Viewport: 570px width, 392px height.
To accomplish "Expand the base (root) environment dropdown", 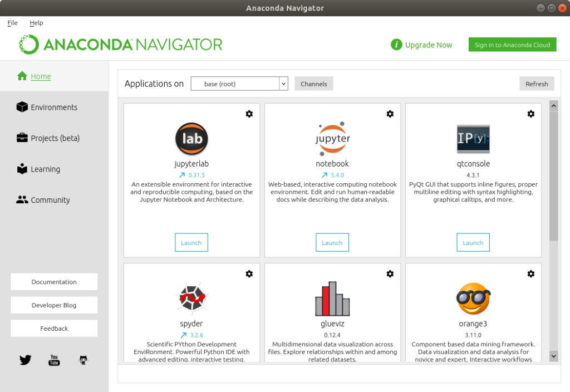I will pyautogui.click(x=283, y=84).
